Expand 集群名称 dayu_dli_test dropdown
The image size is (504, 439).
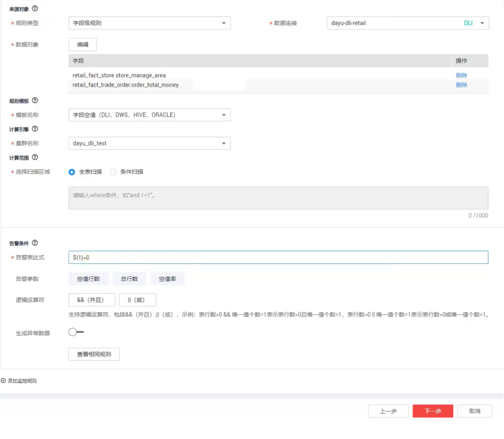(x=149, y=143)
